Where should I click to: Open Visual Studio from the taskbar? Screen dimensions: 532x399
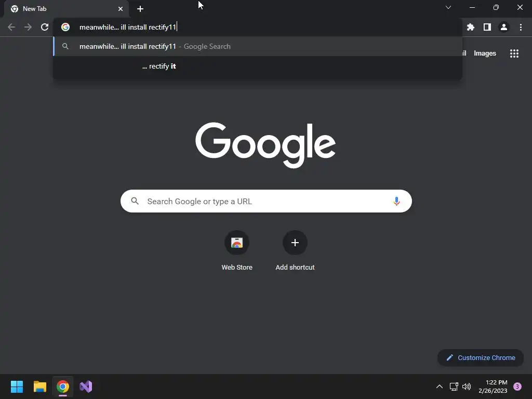coord(86,387)
